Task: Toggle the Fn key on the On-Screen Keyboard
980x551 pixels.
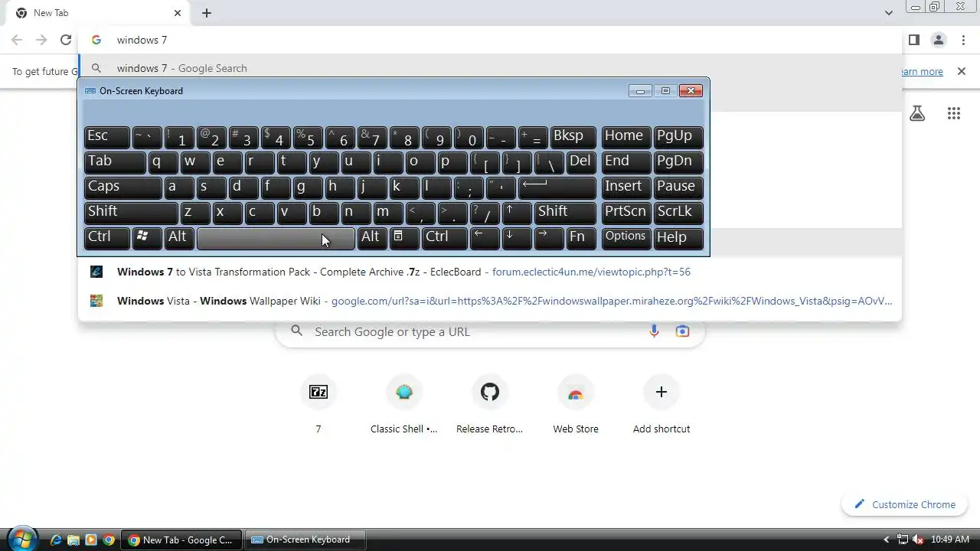Action: tap(581, 238)
